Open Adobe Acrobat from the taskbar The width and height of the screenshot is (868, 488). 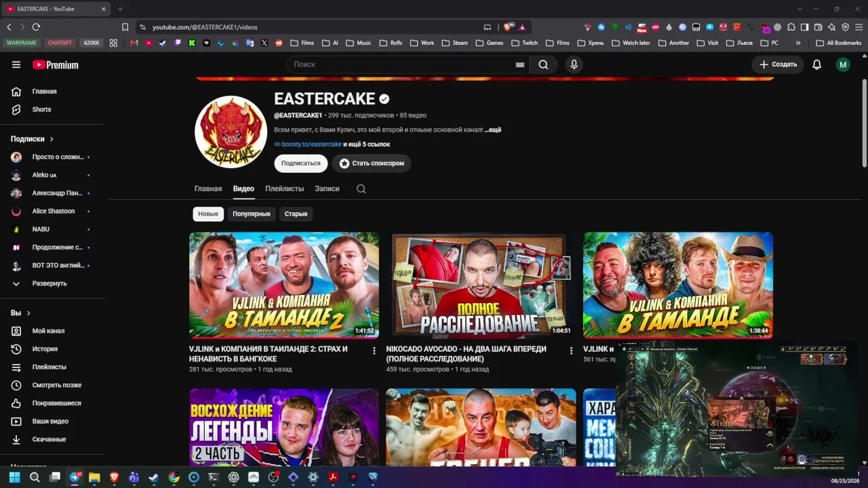[333, 477]
